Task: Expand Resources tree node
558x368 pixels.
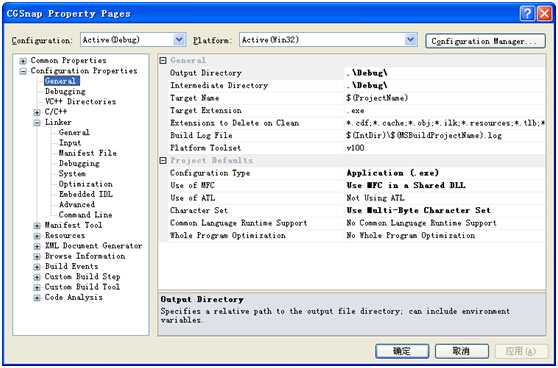Action: (x=37, y=236)
